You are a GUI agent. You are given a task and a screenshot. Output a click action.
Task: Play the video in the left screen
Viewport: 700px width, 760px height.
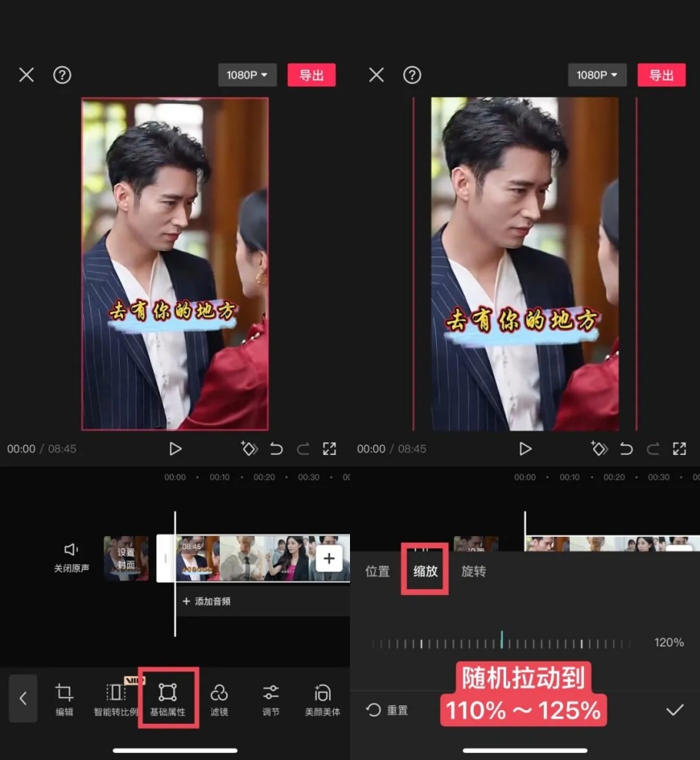[x=175, y=448]
